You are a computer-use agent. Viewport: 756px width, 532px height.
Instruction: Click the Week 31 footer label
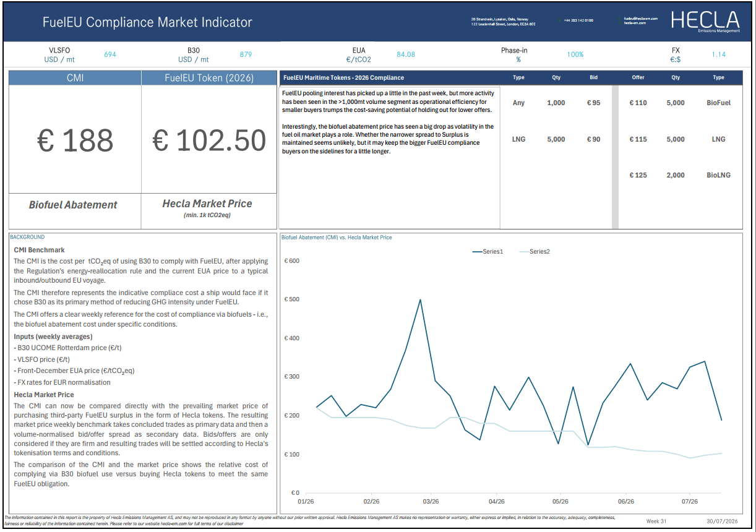coord(656,521)
